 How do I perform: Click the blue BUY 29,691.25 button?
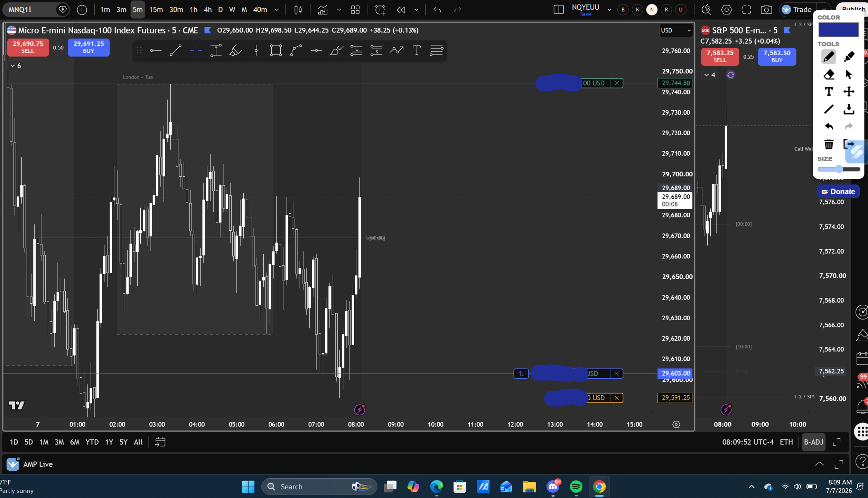88,47
